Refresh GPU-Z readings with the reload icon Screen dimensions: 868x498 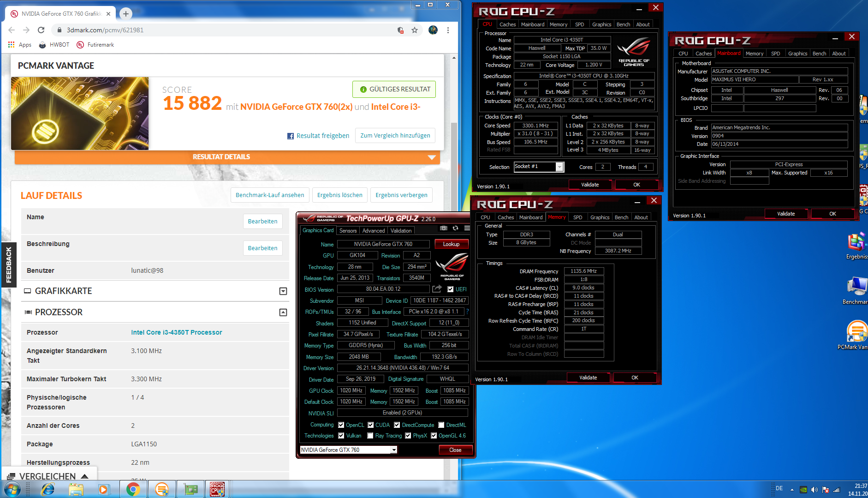(x=455, y=228)
